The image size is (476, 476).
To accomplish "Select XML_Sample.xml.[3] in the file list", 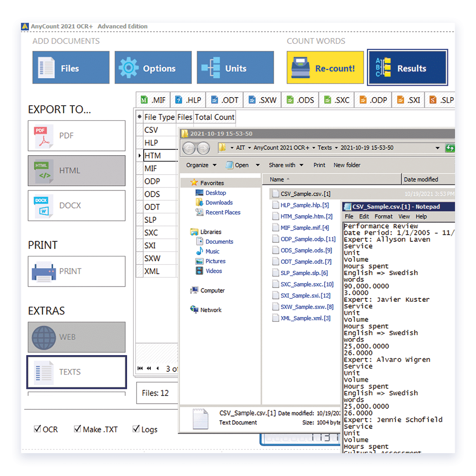I will pyautogui.click(x=305, y=318).
